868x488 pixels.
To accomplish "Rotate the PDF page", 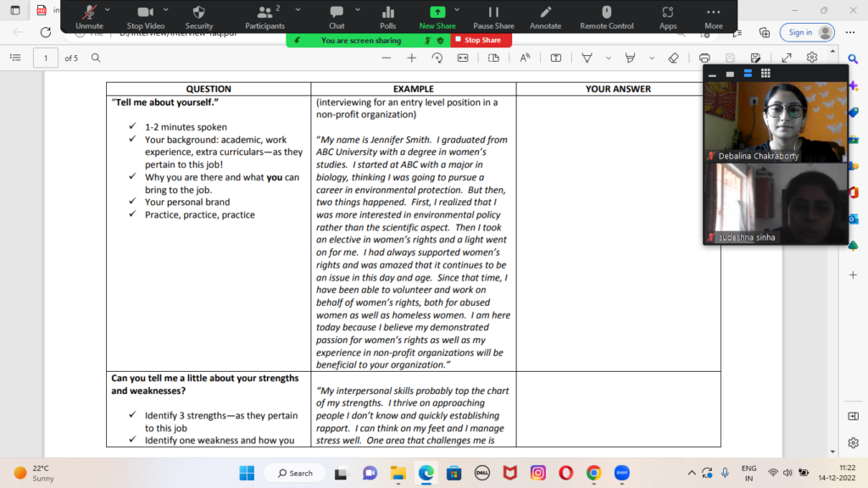I will pos(437,58).
